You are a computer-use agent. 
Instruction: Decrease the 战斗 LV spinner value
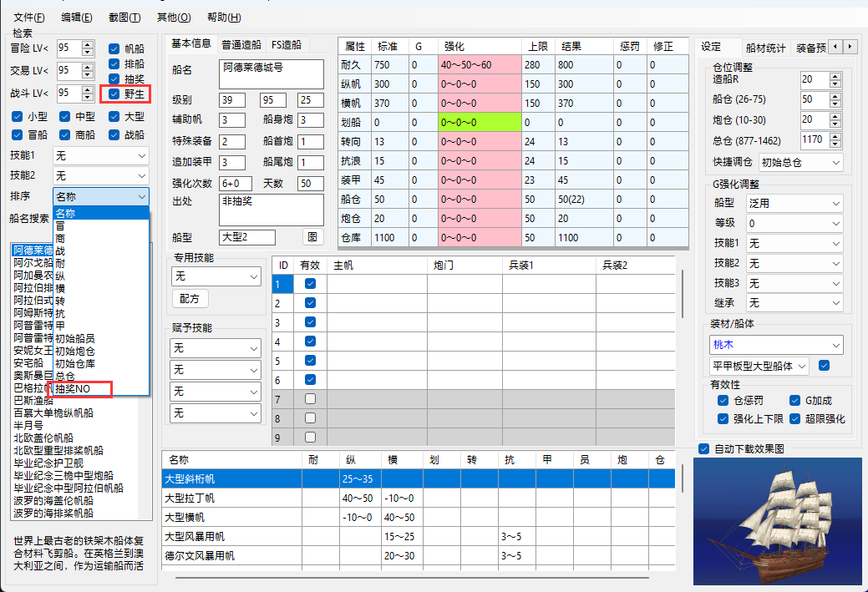[89, 97]
